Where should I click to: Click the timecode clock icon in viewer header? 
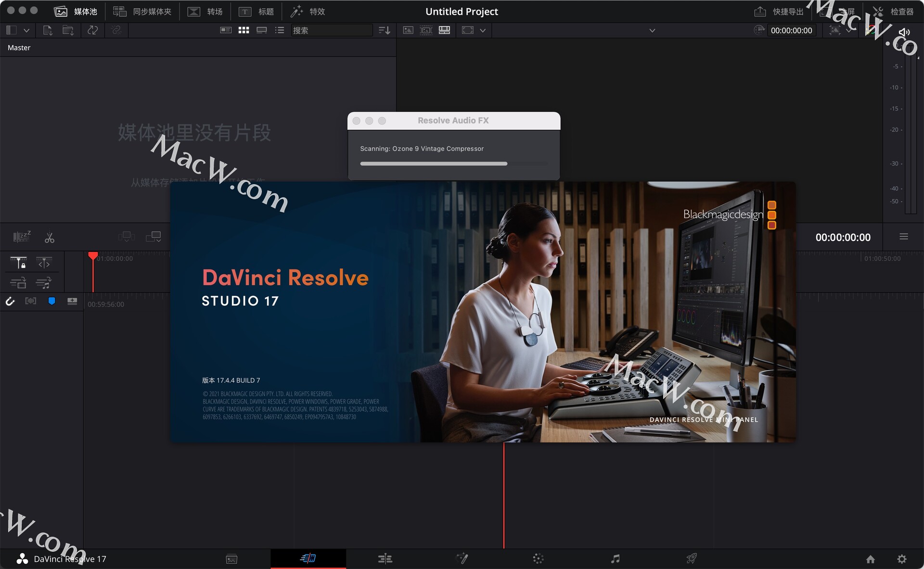pyautogui.click(x=759, y=30)
